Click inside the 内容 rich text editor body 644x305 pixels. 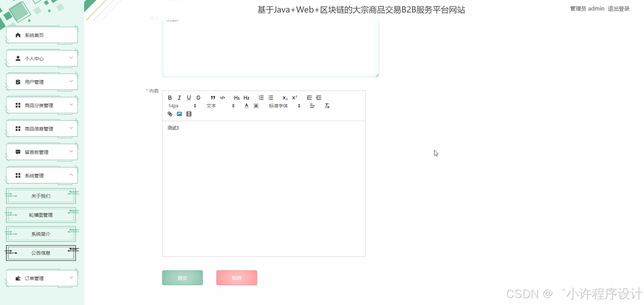[x=264, y=189]
